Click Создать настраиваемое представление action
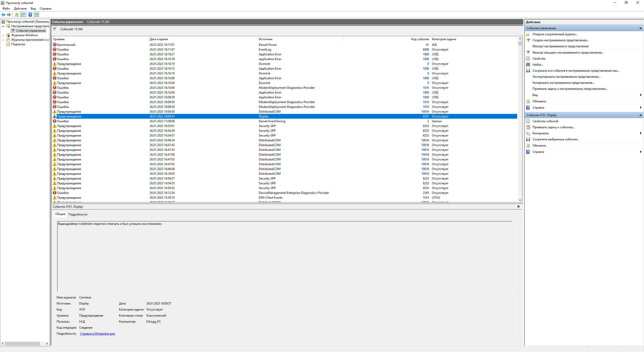Screen dimensions: 644x352 pos(560,40)
